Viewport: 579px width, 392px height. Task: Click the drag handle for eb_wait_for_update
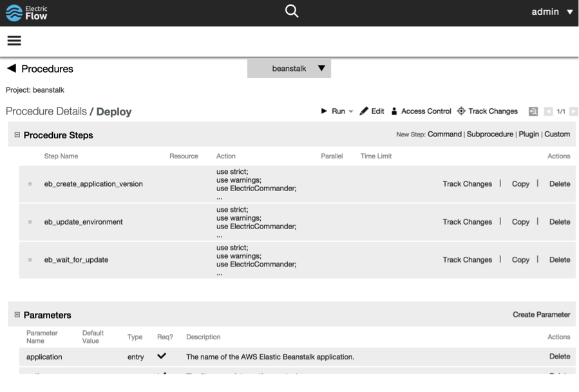tap(30, 260)
